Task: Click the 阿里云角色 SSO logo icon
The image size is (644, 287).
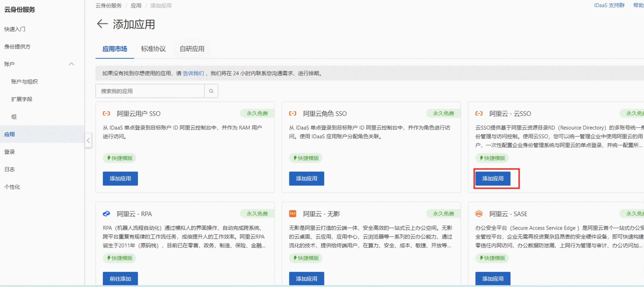Action: [292, 114]
